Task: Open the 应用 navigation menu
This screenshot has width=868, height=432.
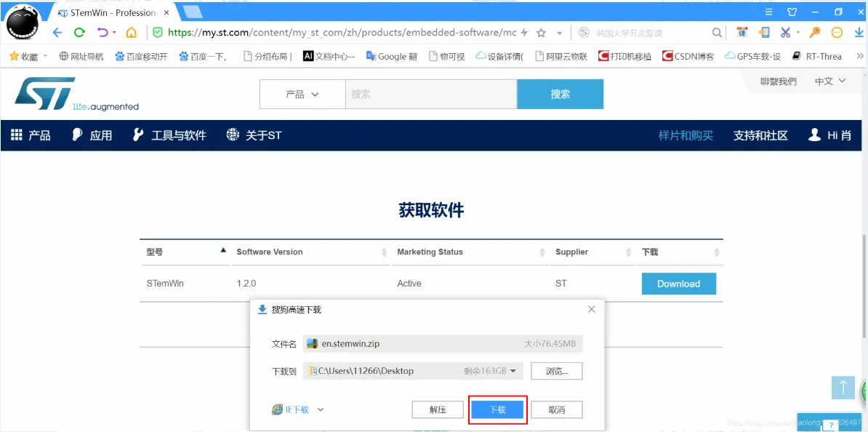Action: pyautogui.click(x=92, y=135)
